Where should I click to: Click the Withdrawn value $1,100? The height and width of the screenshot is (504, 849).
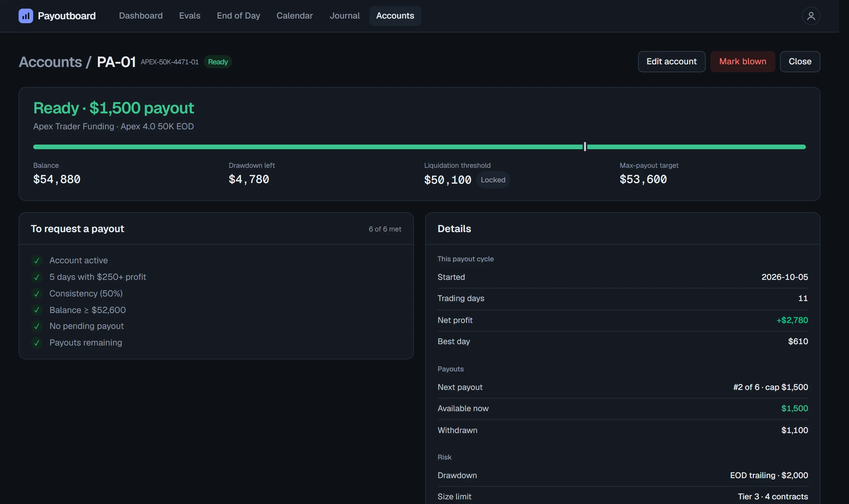[794, 430]
